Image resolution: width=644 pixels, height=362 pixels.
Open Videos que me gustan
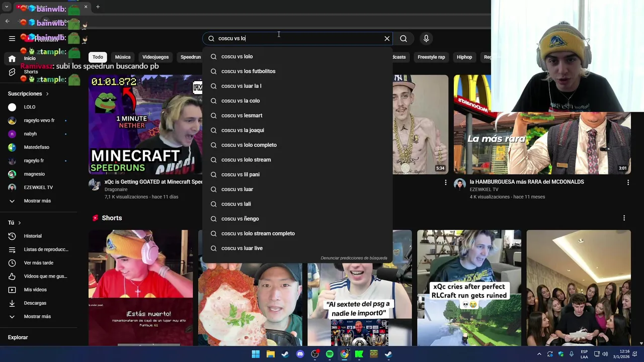click(x=38, y=276)
